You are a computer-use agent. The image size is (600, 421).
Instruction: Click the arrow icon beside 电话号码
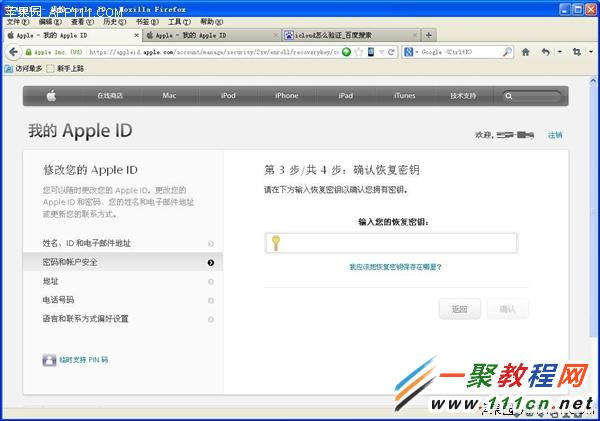211,300
